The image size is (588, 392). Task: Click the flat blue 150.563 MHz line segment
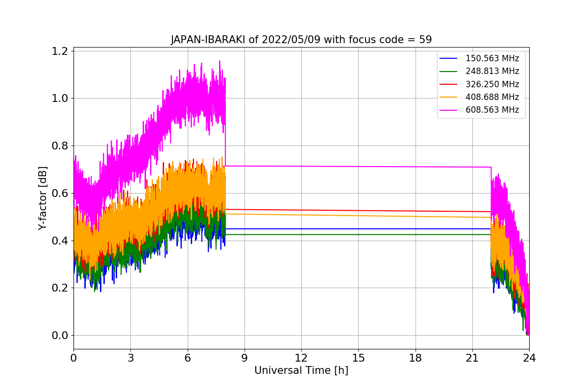(358, 229)
